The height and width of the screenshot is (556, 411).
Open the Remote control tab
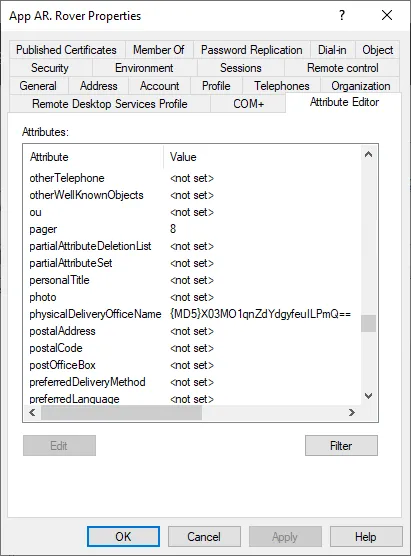tap(343, 68)
